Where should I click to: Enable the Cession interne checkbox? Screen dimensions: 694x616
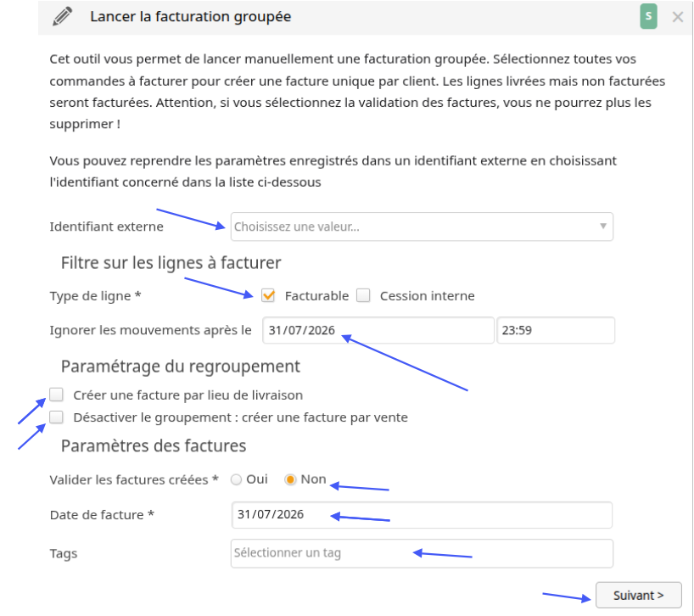point(363,295)
